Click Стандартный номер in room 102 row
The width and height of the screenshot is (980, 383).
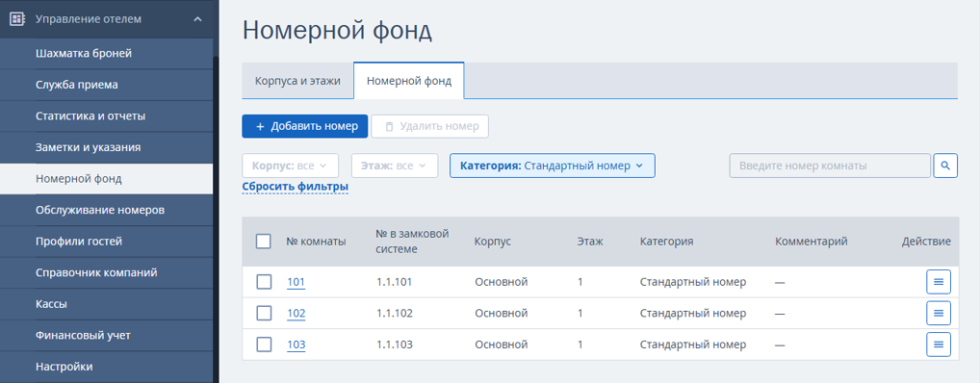pyautogui.click(x=693, y=313)
